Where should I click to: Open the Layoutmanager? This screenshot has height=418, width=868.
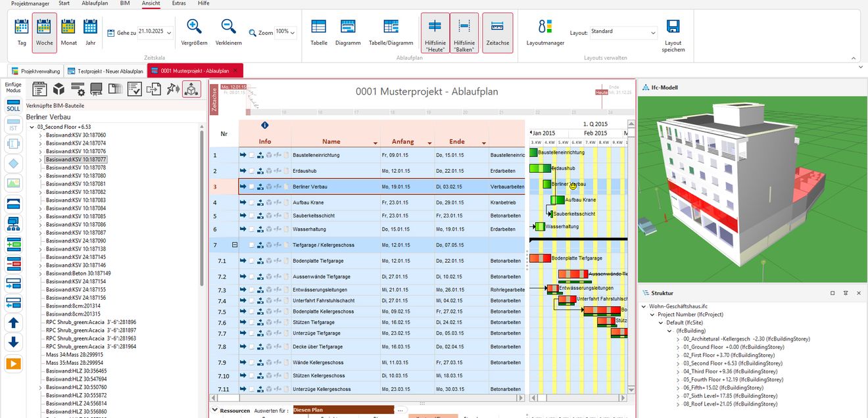545,32
